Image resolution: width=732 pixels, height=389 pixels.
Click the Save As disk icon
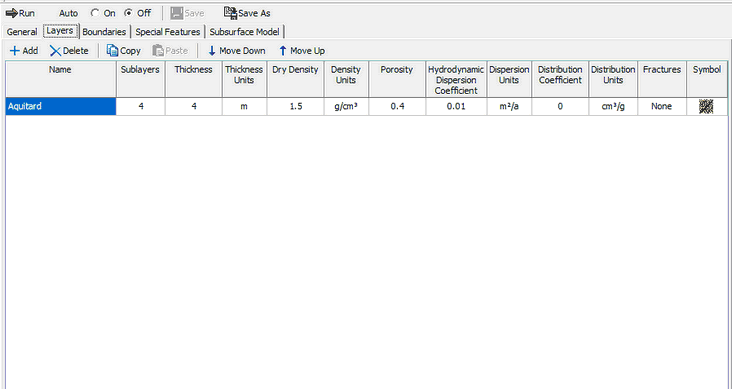click(231, 13)
